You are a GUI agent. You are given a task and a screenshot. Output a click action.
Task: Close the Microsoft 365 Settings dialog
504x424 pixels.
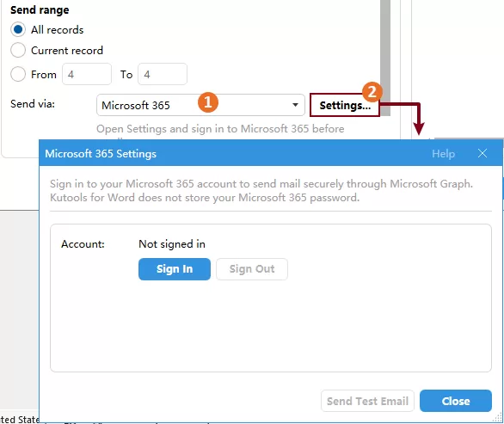[x=482, y=153]
